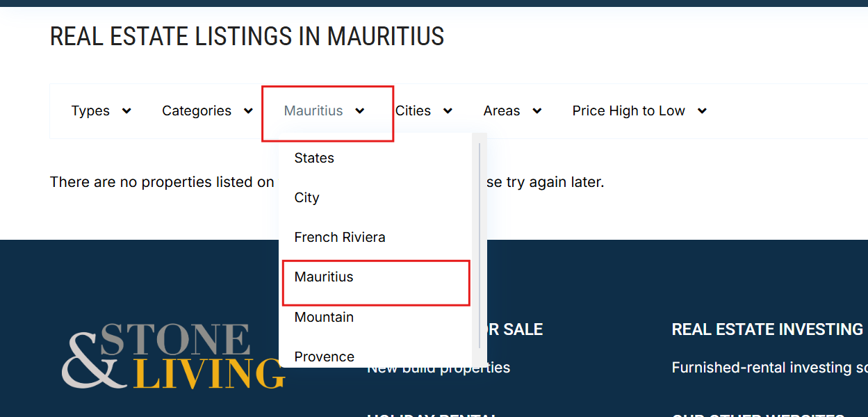The height and width of the screenshot is (417, 868).
Task: Choose City in the dropdown list
Action: [x=306, y=198]
